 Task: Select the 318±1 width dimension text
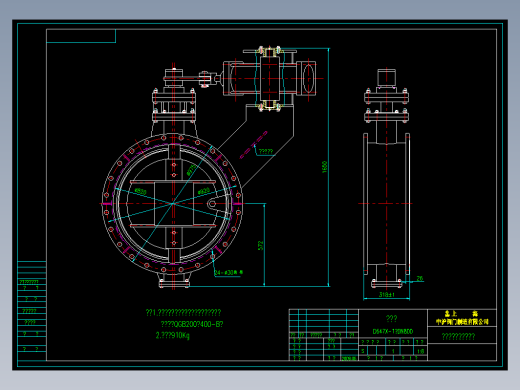click(x=387, y=295)
